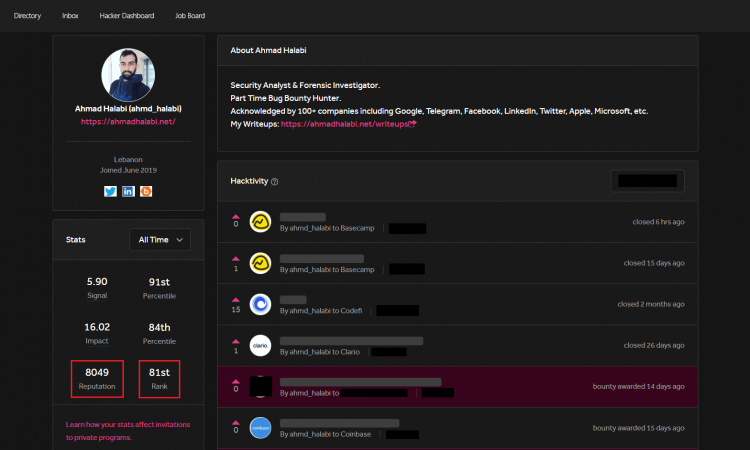Image resolution: width=750 pixels, height=450 pixels.
Task: Upvote the Coinbase report
Action: click(x=236, y=423)
